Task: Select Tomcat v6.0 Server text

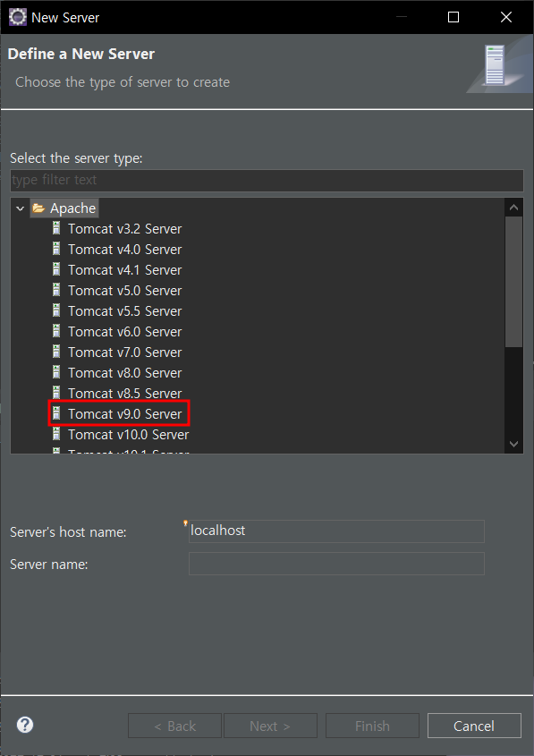Action: (125, 332)
